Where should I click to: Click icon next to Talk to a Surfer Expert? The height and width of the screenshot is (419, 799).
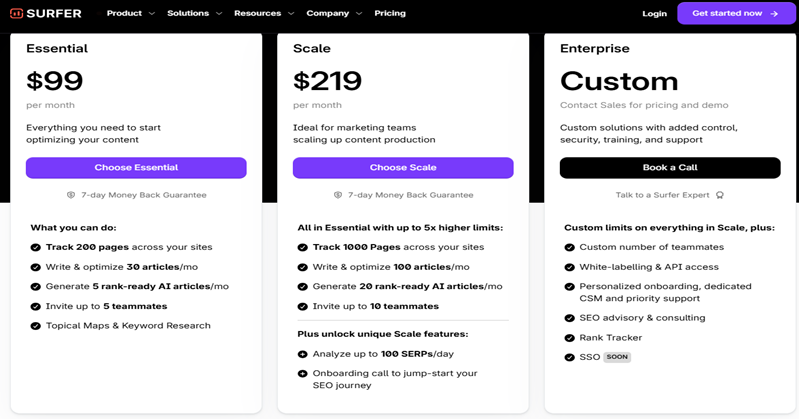click(720, 195)
